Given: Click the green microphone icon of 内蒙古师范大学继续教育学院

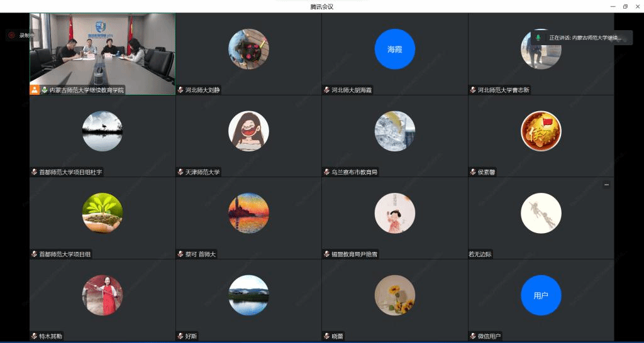Looking at the screenshot, I should 45,90.
